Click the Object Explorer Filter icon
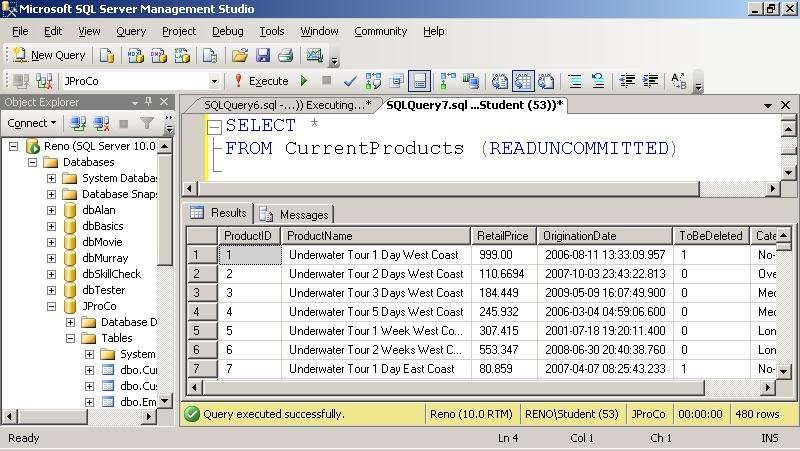The image size is (800, 451). [x=147, y=123]
